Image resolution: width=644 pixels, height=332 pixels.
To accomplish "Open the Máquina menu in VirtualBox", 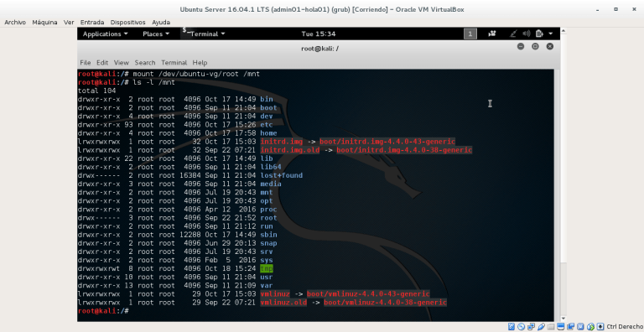I will coord(44,22).
